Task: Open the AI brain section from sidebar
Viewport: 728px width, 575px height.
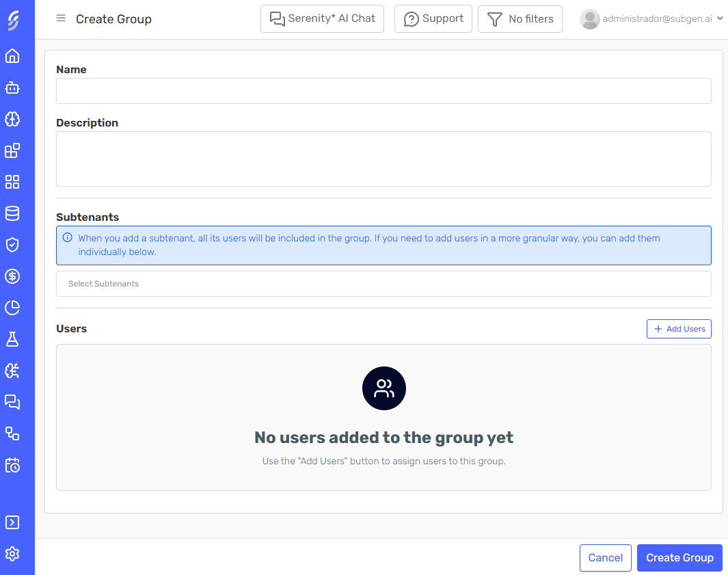Action: pos(12,119)
